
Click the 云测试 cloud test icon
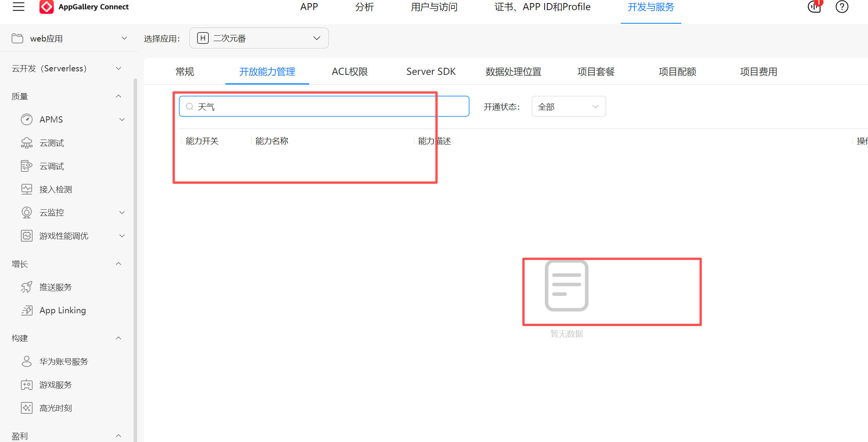click(26, 143)
